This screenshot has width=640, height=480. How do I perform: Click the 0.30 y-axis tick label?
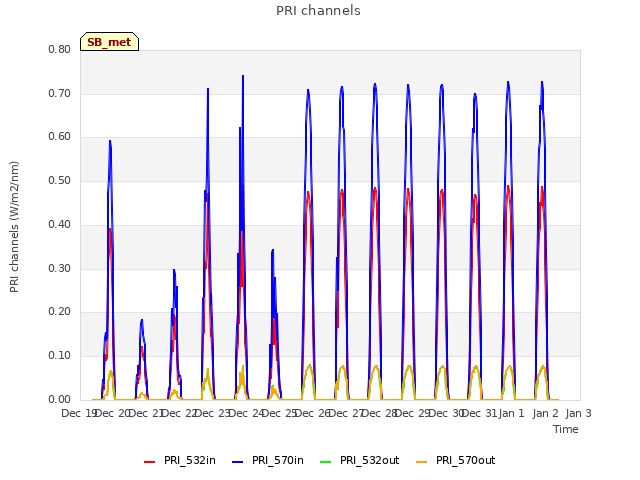[60, 268]
